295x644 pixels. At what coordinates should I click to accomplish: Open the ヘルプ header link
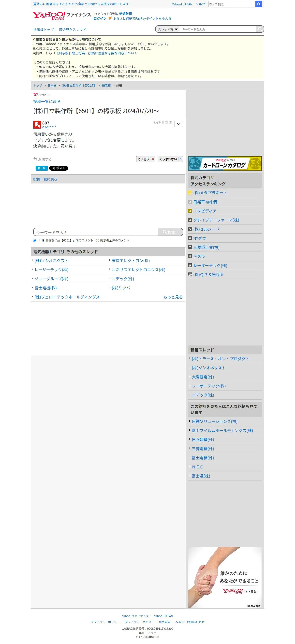click(x=200, y=4)
